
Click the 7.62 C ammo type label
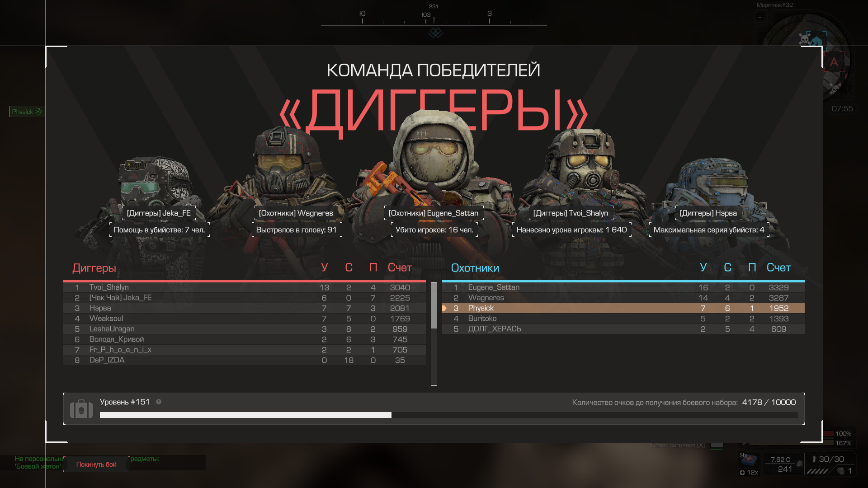pyautogui.click(x=781, y=460)
